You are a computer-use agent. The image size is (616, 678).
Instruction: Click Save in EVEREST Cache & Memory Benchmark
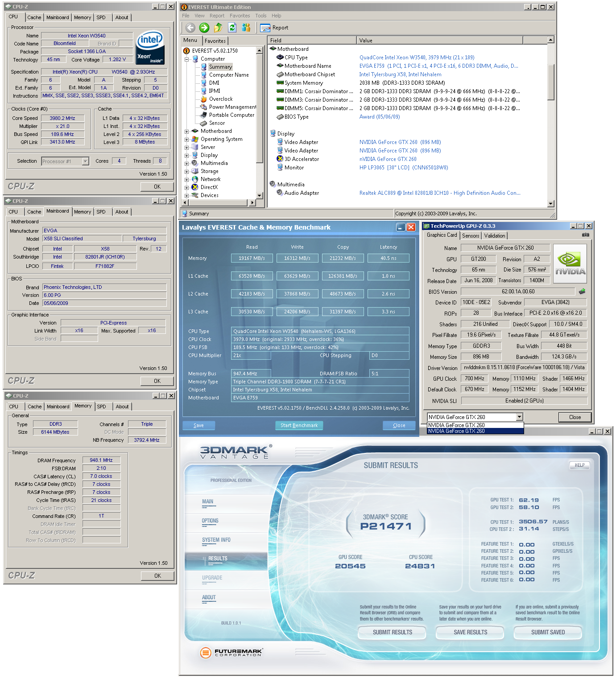point(199,425)
